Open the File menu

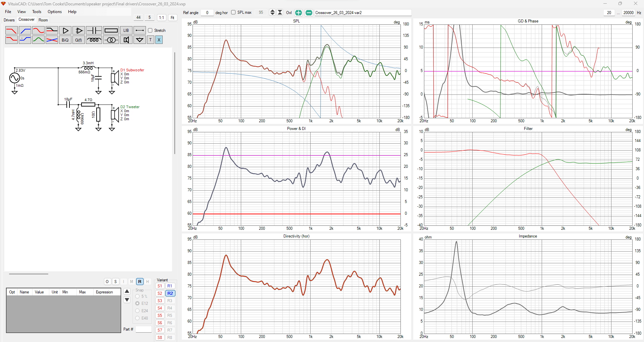8,12
